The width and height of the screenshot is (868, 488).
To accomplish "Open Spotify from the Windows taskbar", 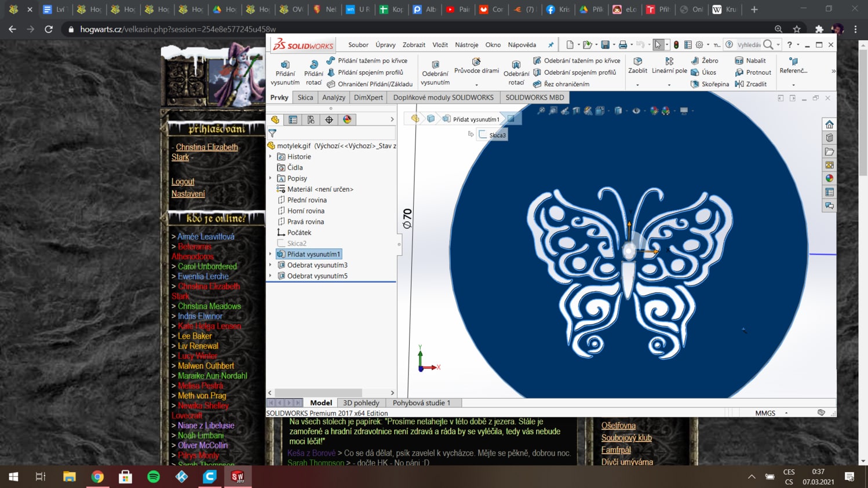I will 154,476.
